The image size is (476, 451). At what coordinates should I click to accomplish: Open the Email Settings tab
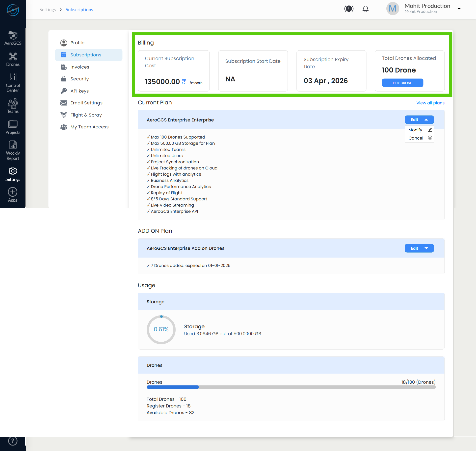(89, 103)
